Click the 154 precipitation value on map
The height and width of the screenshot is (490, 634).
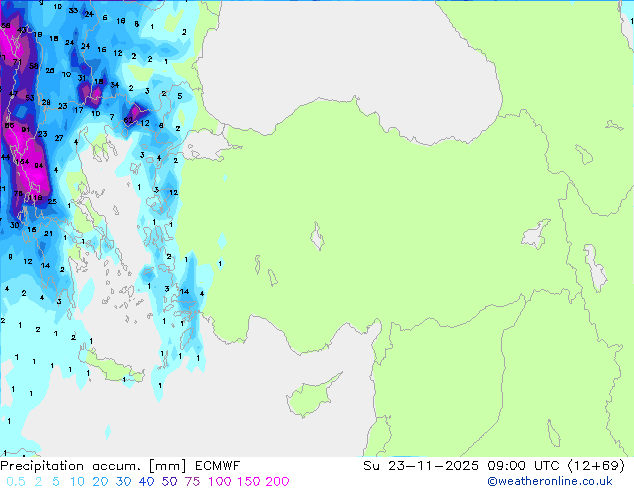(22, 162)
